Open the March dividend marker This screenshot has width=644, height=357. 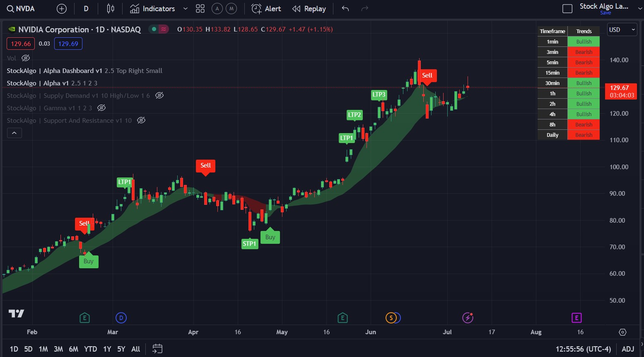click(x=121, y=318)
